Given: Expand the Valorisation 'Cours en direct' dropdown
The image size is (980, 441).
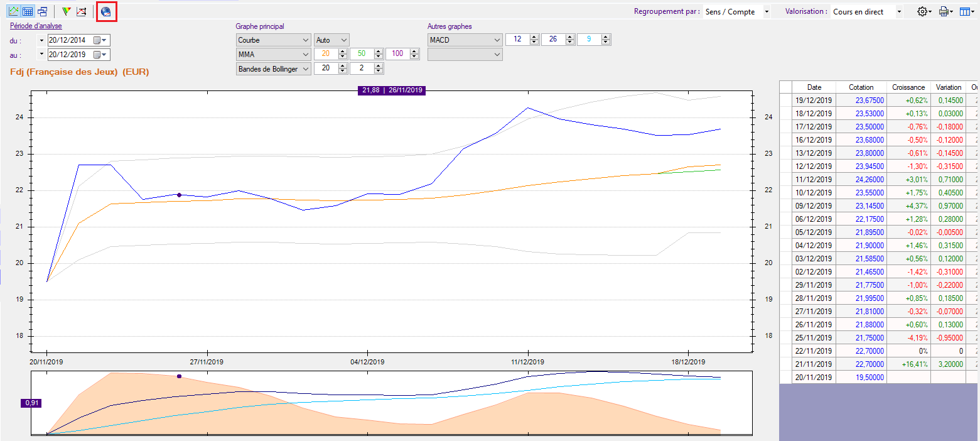Looking at the screenshot, I should pyautogui.click(x=899, y=12).
